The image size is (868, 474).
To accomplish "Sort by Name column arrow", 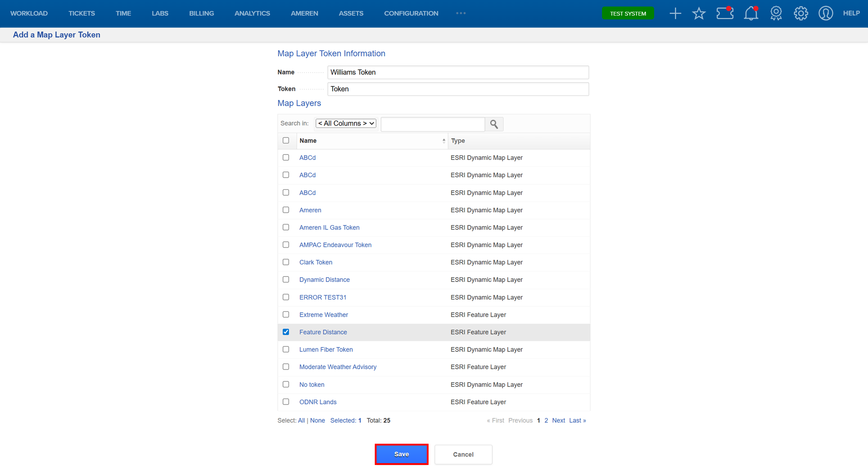I will pos(443,141).
